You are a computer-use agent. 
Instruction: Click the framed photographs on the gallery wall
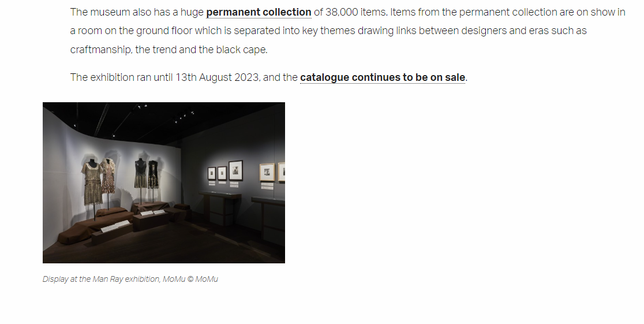[226, 172]
